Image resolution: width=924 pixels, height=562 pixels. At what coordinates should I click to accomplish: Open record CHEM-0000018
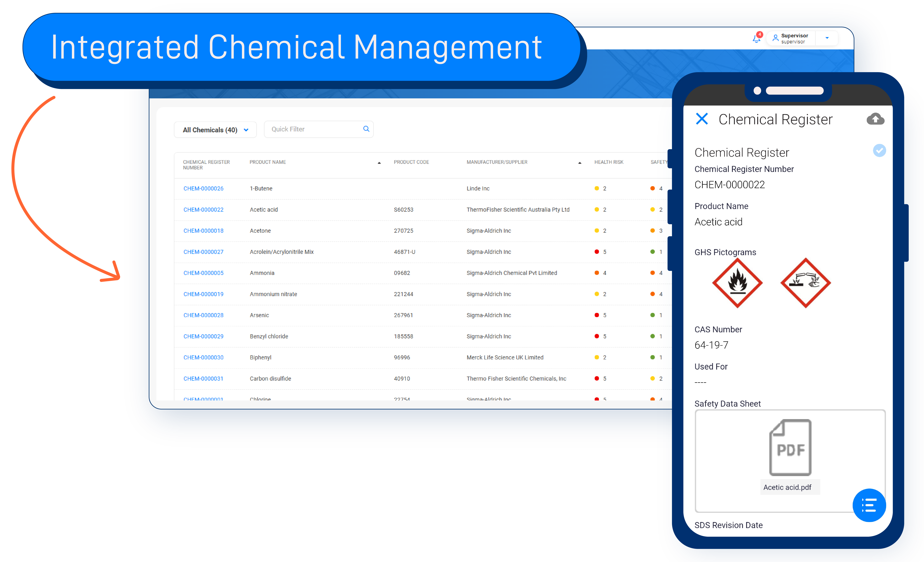tap(203, 231)
